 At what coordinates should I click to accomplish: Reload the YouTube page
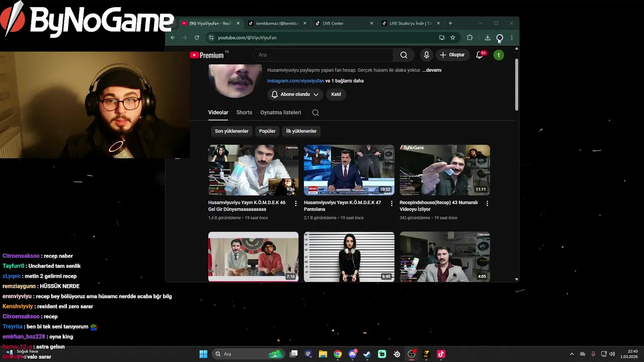point(197,38)
